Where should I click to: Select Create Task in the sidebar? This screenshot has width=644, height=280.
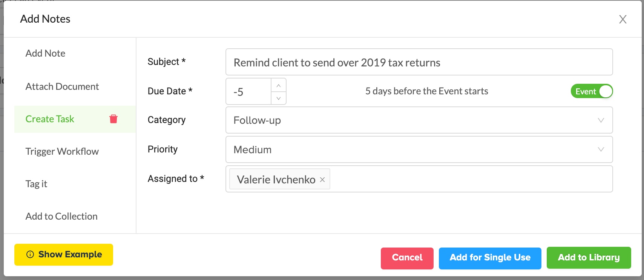50,119
